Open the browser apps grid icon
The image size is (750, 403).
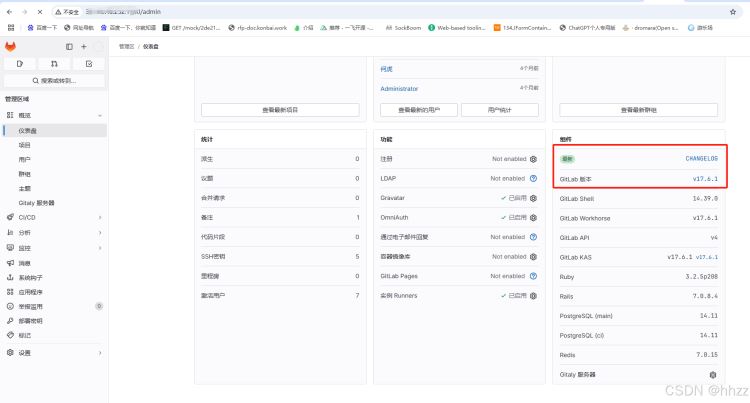11,28
